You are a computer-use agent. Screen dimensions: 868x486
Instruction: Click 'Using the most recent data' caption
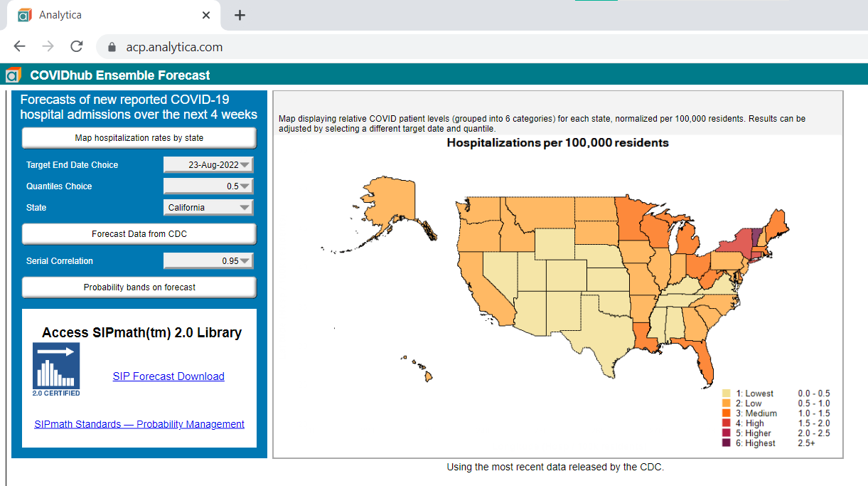pos(555,467)
